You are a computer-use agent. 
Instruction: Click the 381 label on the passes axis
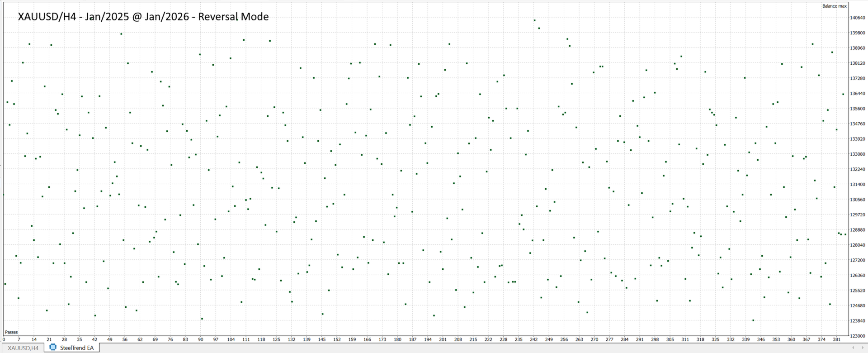[x=837, y=339]
